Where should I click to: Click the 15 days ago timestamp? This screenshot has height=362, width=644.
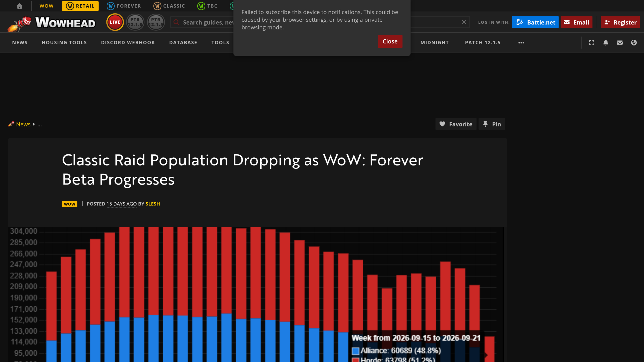click(x=122, y=204)
